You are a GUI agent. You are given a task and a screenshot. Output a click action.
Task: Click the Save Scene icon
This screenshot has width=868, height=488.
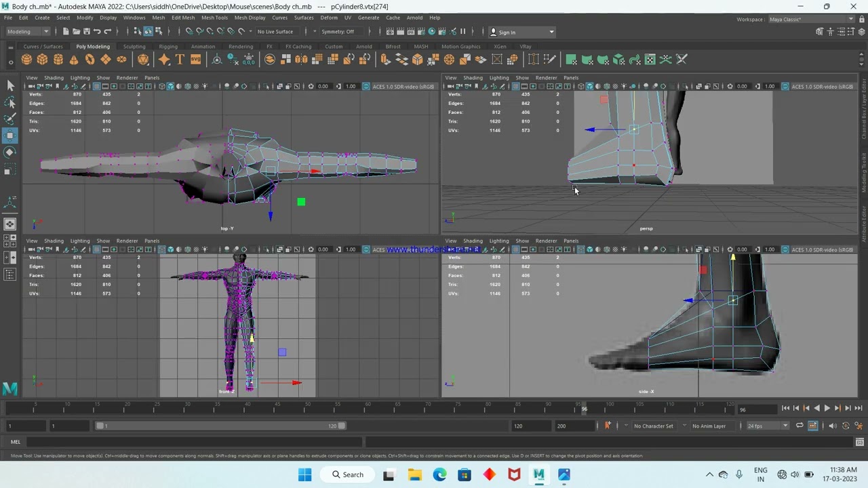click(86, 32)
